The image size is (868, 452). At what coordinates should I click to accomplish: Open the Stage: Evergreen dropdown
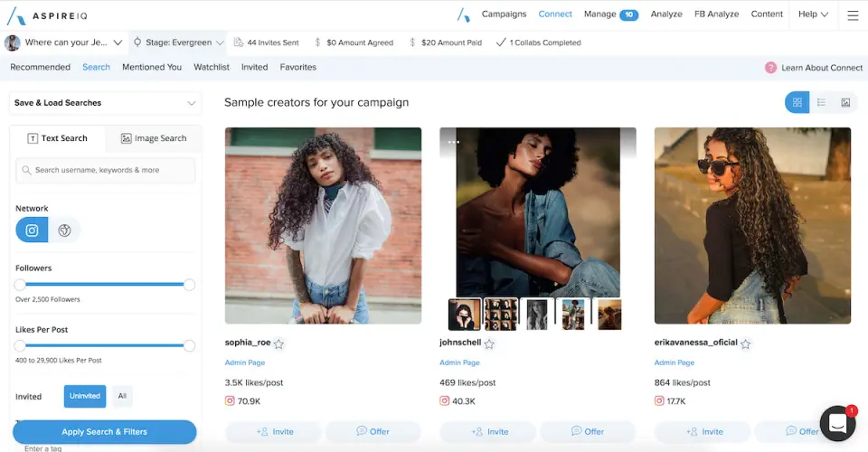(178, 42)
